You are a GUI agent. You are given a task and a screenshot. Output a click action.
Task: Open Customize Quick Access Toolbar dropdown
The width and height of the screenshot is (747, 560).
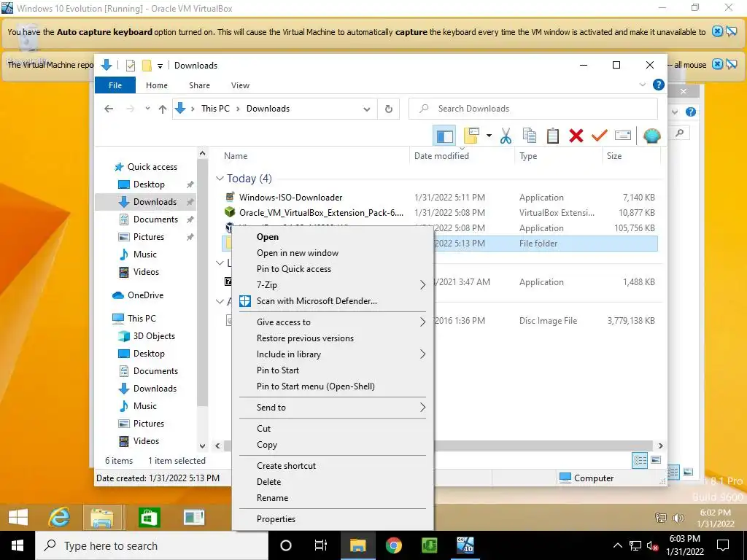(x=160, y=66)
